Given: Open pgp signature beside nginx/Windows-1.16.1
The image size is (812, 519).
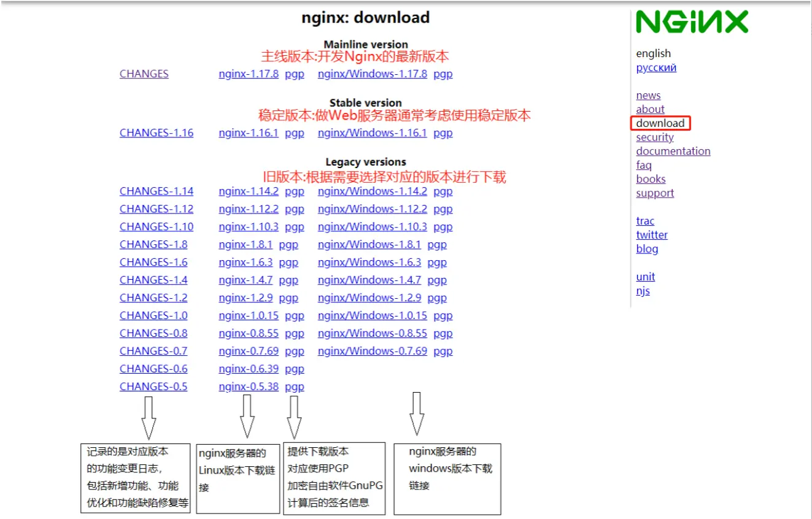Looking at the screenshot, I should coord(443,133).
